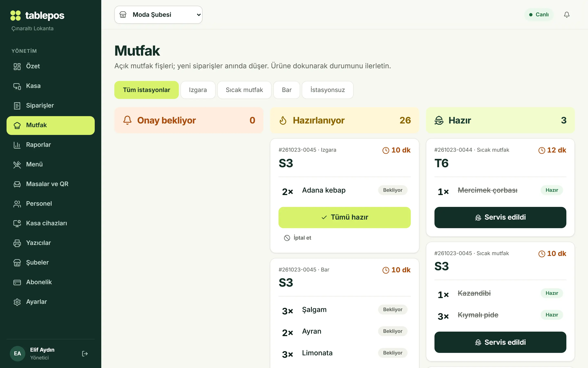This screenshot has width=588, height=368.
Task: Click Servis edildi for table T6
Action: point(500,217)
